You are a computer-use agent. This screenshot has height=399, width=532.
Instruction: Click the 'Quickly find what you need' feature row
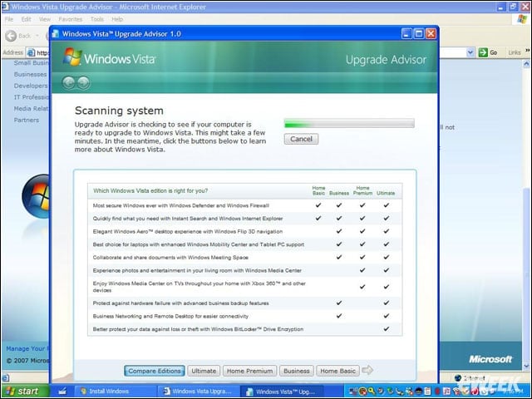tap(244, 219)
